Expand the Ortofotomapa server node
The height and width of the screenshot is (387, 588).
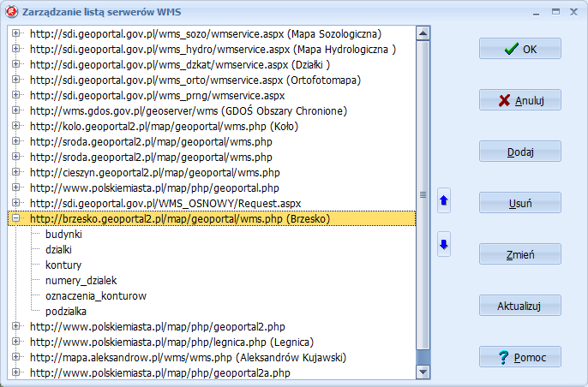click(x=15, y=80)
